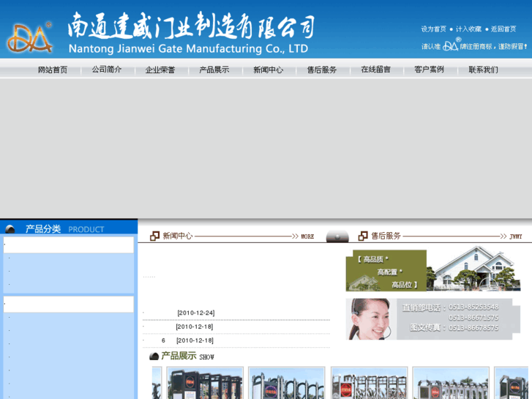Open the silver gate with palm trees thumbnail
This screenshot has height=399, width=532.
click(x=451, y=383)
